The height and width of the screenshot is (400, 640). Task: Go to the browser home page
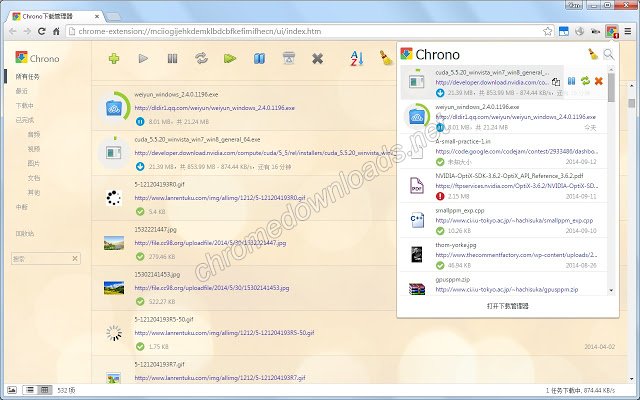click(56, 31)
